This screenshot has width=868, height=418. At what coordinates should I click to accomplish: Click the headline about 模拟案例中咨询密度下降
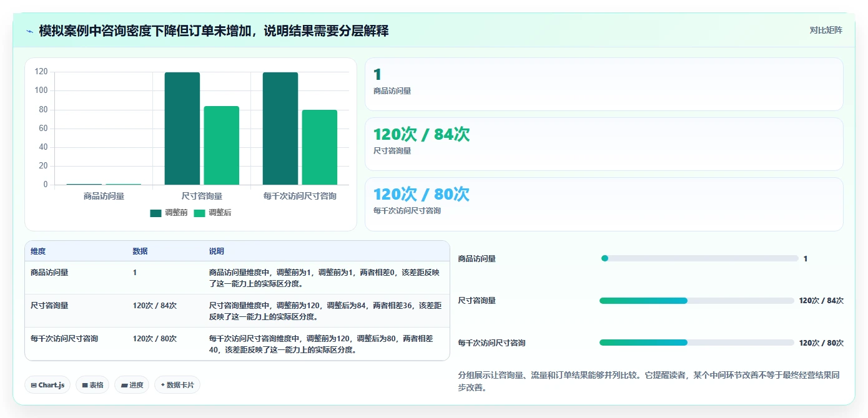(x=214, y=31)
